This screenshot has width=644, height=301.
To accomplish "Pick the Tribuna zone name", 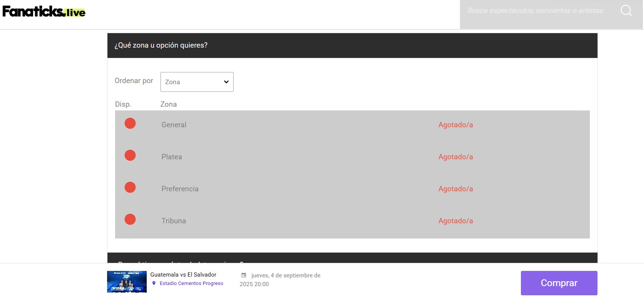I will point(173,221).
